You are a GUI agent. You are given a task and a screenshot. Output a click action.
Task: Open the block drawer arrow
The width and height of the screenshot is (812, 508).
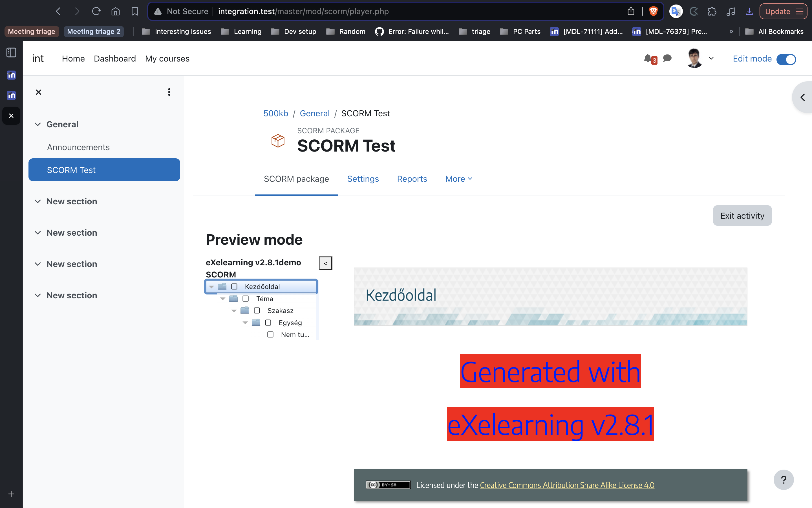(803, 97)
